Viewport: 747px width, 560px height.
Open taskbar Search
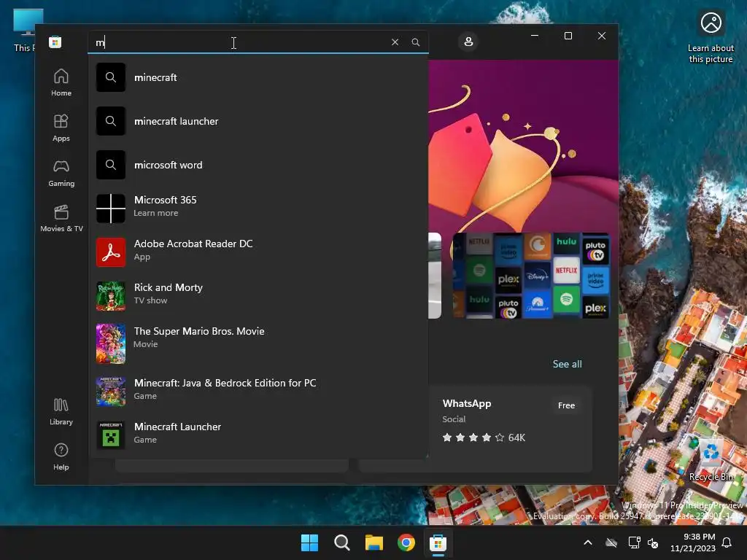tap(341, 542)
